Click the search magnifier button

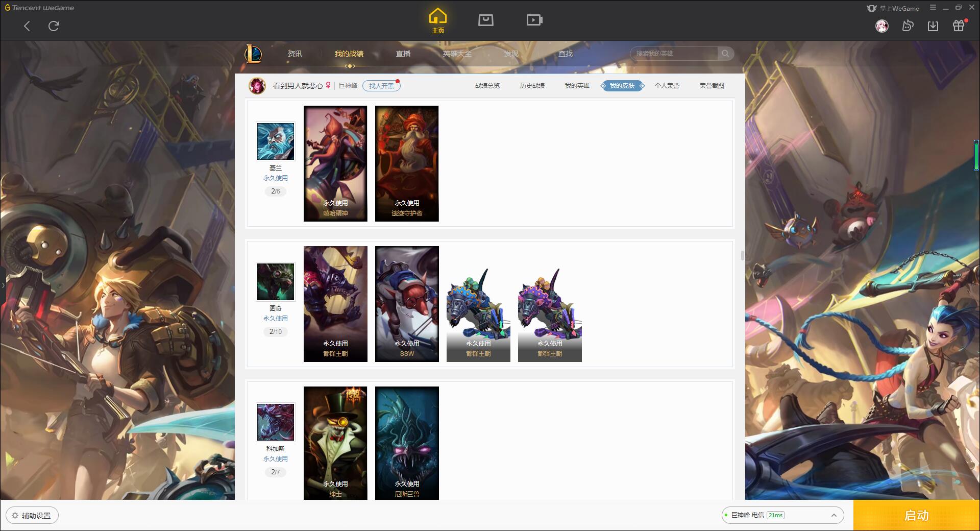click(x=725, y=54)
